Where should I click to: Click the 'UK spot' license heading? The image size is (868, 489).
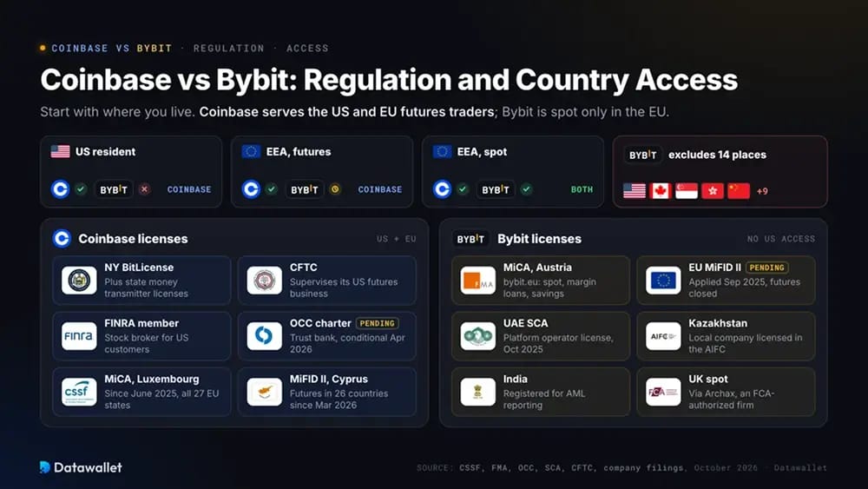point(708,380)
